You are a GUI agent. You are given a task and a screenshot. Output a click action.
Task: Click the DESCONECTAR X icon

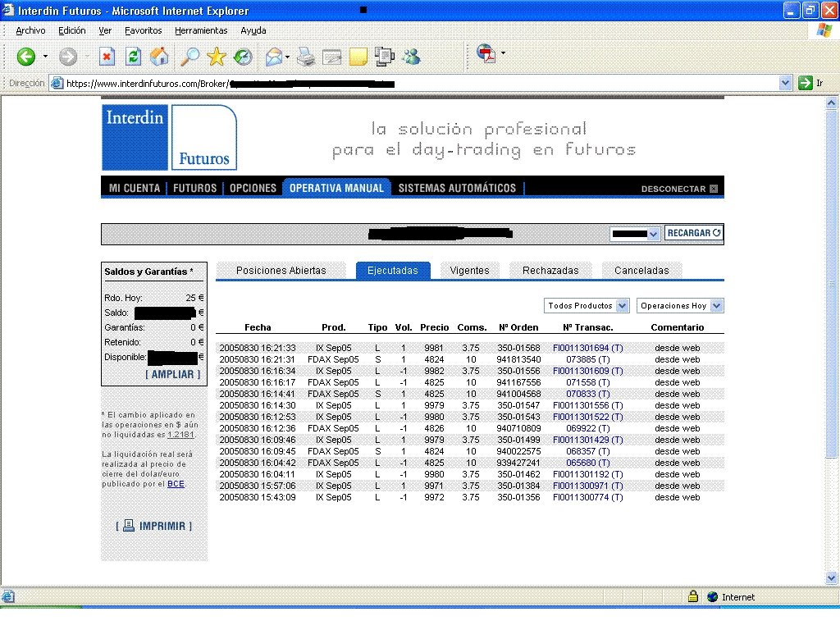(713, 189)
